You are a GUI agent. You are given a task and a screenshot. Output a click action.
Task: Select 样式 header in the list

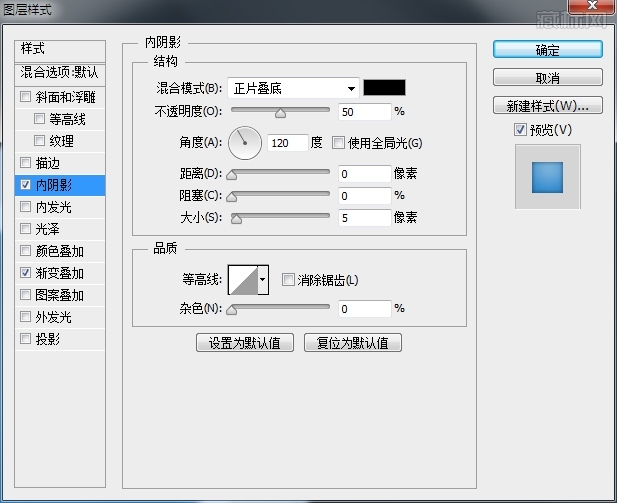click(x=60, y=50)
